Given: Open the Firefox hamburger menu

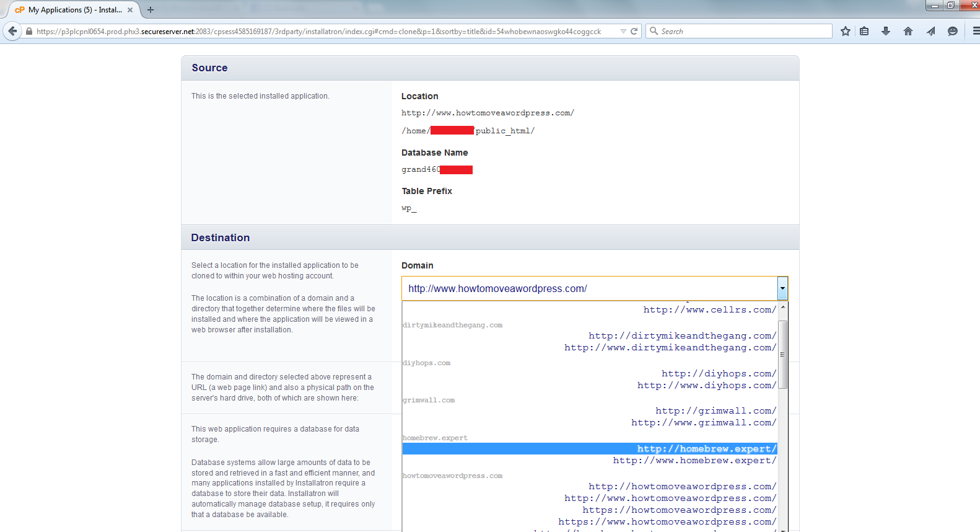Looking at the screenshot, I should pyautogui.click(x=976, y=31).
